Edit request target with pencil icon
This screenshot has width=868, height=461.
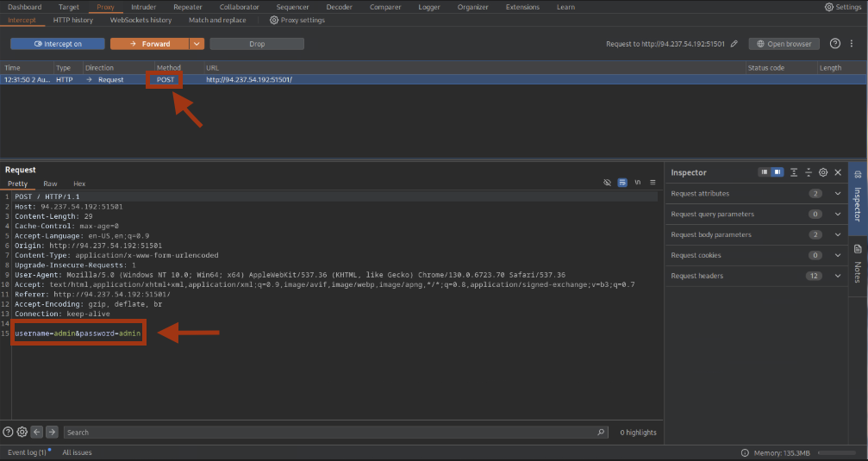click(x=734, y=44)
